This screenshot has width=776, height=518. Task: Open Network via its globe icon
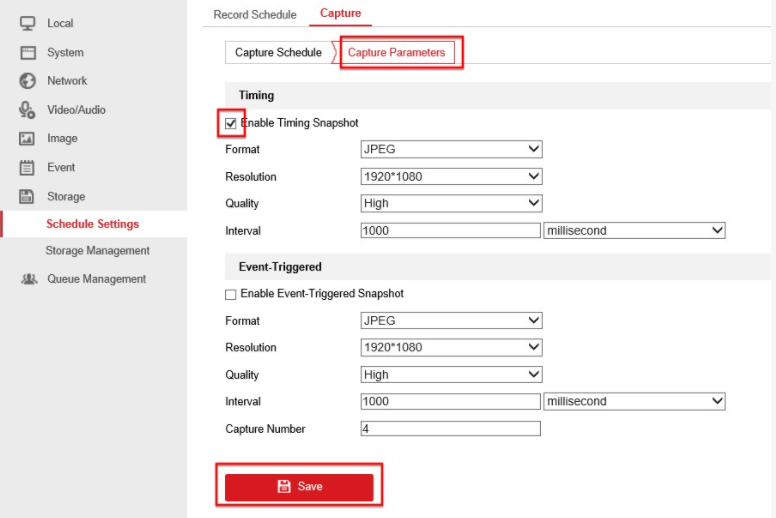(28, 81)
